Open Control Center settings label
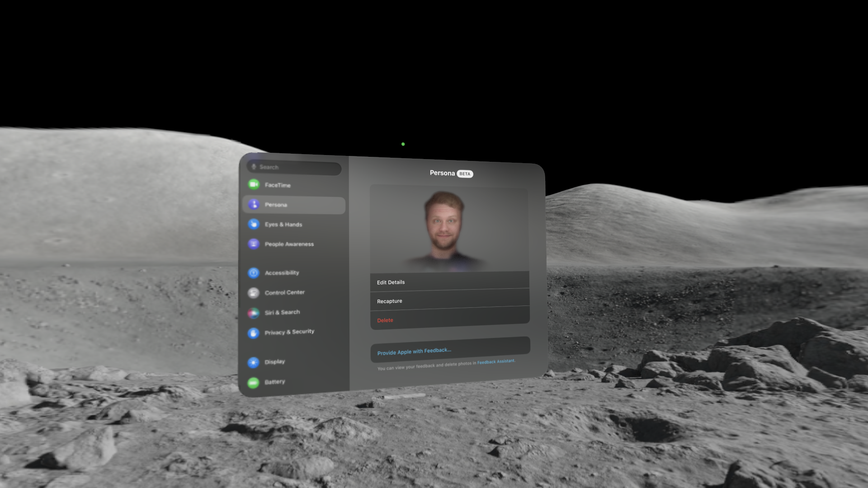Image resolution: width=868 pixels, height=488 pixels. pos(285,292)
